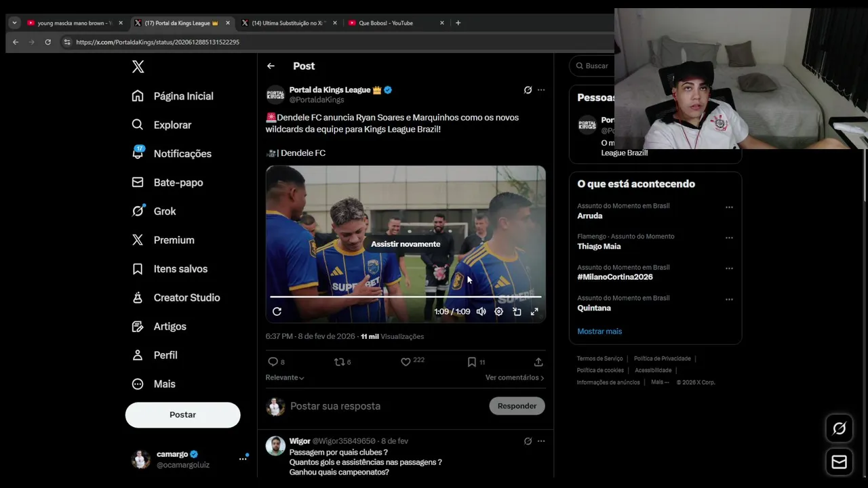This screenshot has width=868, height=488.
Task: Click the Postar button
Action: coord(182,415)
